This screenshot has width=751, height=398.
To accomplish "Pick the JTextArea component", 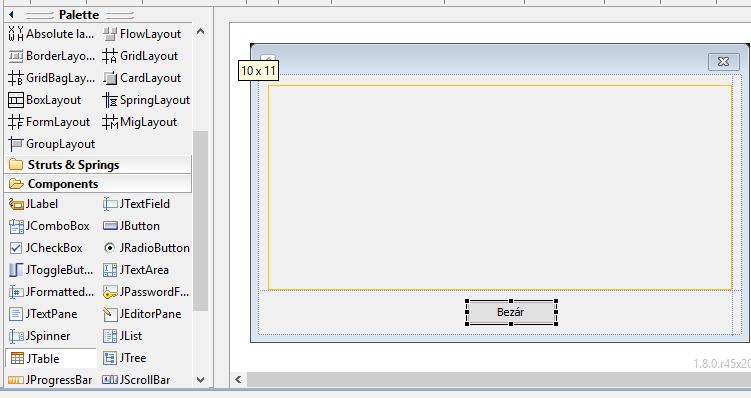I will 136,270.
